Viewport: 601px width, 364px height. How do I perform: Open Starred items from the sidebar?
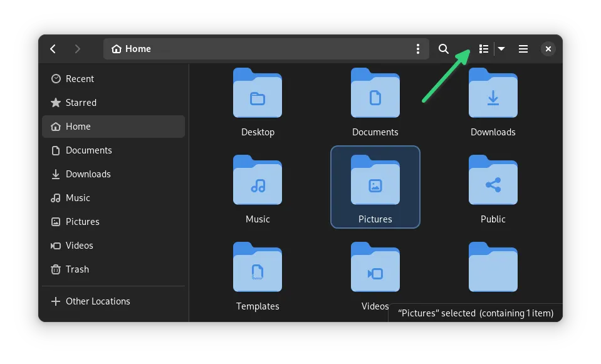[x=81, y=103]
